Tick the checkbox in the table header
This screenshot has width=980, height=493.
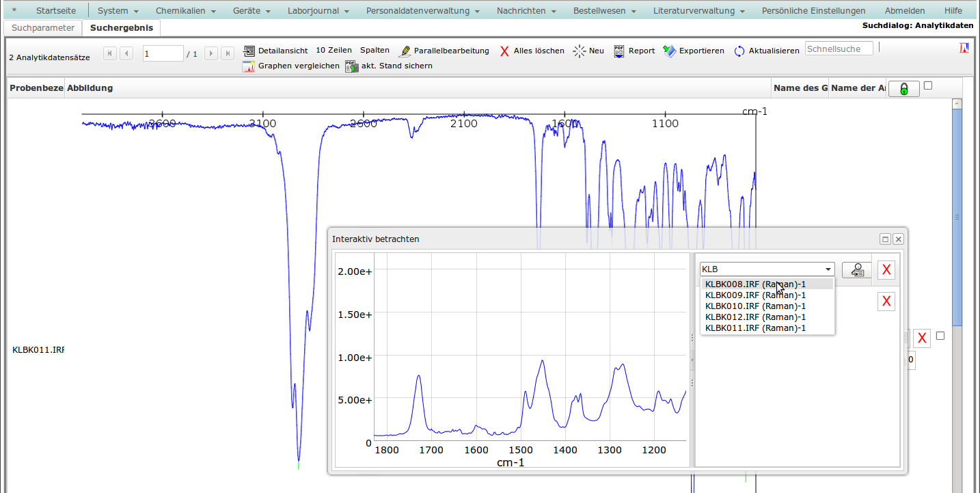tap(927, 85)
